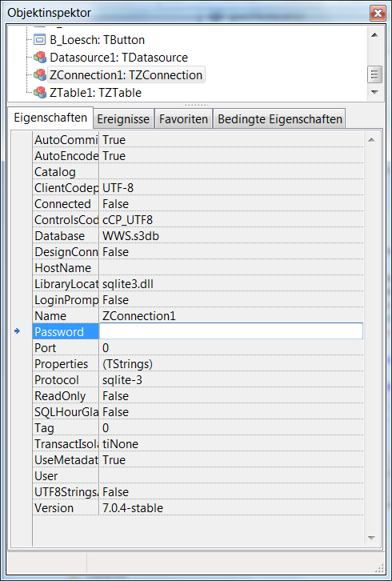Select Datasource1: TDatasource tree entry
The image size is (392, 581).
pos(118,58)
